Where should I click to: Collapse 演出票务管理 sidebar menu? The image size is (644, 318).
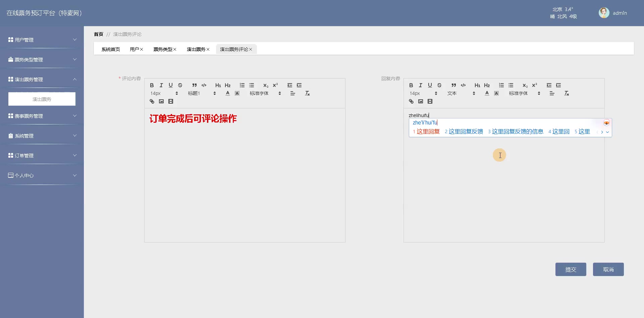[x=42, y=79]
